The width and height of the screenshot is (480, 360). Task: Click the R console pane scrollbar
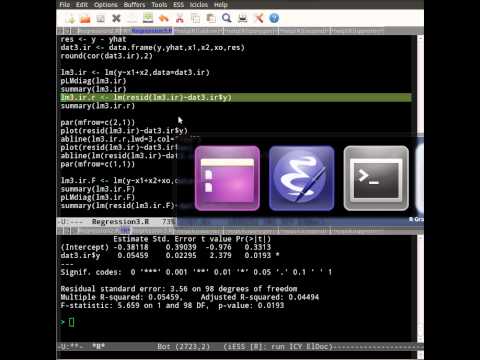pyautogui.click(x=420, y=289)
